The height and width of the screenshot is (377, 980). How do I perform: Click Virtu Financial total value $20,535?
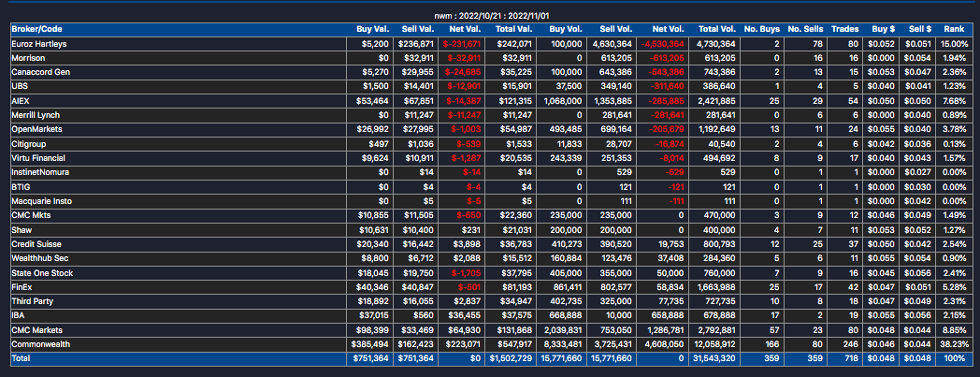[515, 158]
